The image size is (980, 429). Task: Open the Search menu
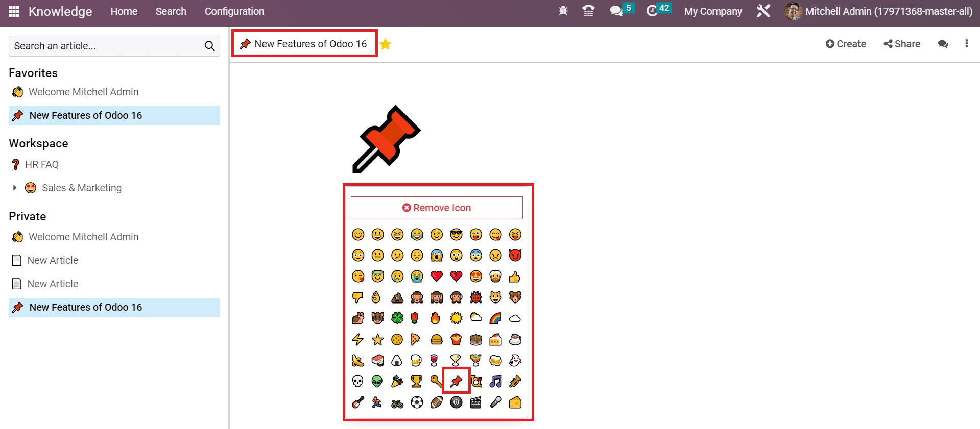(x=171, y=11)
